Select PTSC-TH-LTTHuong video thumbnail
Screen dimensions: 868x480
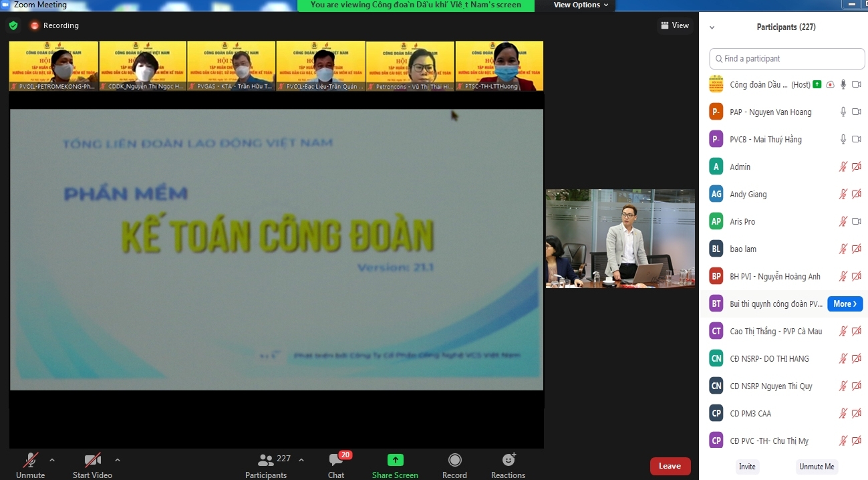pos(499,66)
